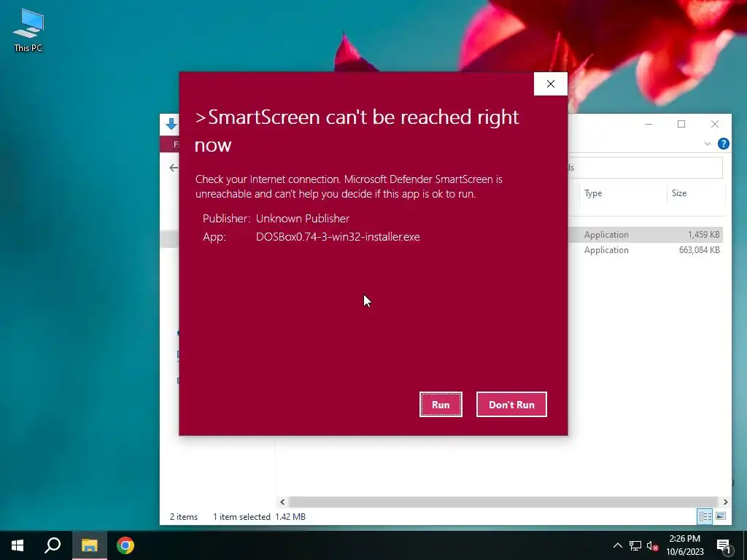This screenshot has width=747, height=560.
Task: Open the notification center icon
Action: point(724,546)
